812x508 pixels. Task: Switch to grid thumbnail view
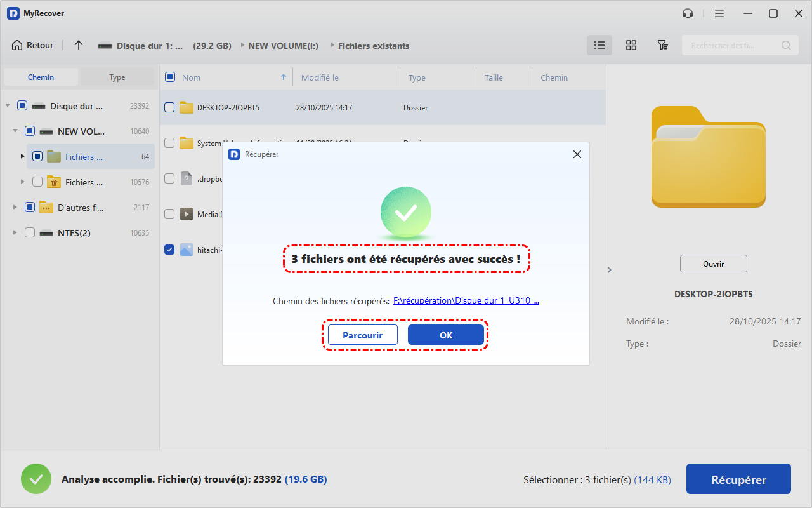631,45
